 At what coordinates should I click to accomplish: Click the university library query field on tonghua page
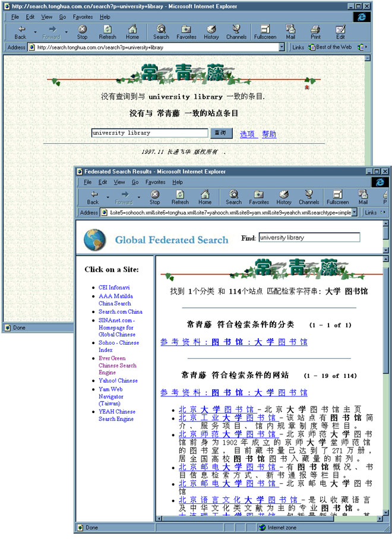click(x=150, y=133)
